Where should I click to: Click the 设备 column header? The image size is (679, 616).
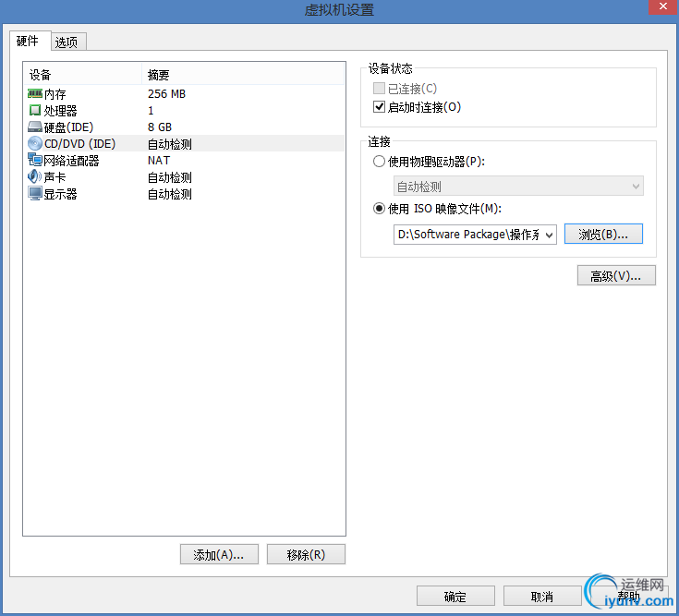click(x=83, y=75)
